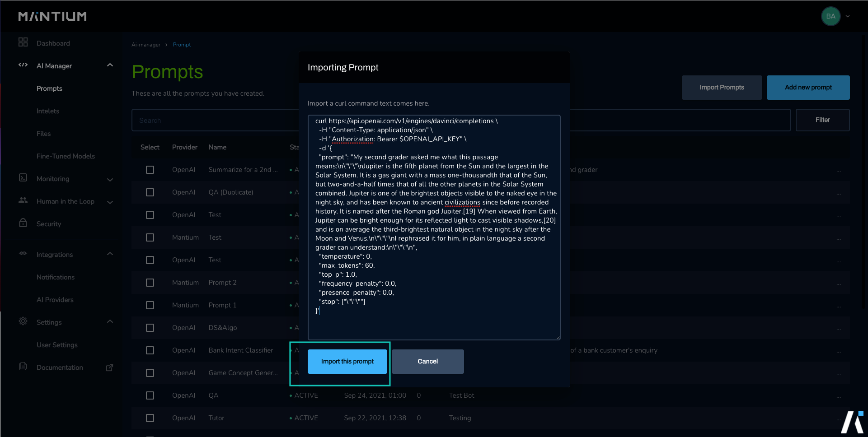The height and width of the screenshot is (437, 868).
Task: Check the DS&Algo prompt checkbox
Action: click(x=150, y=328)
